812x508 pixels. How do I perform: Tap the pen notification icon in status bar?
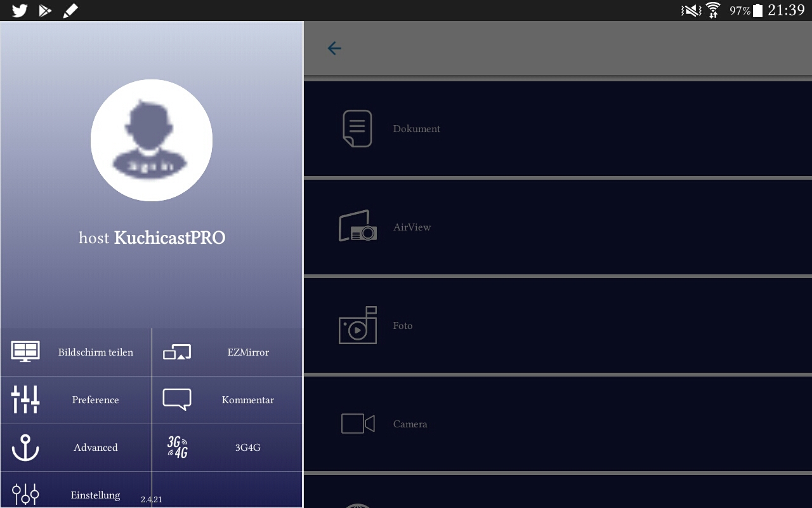(70, 10)
